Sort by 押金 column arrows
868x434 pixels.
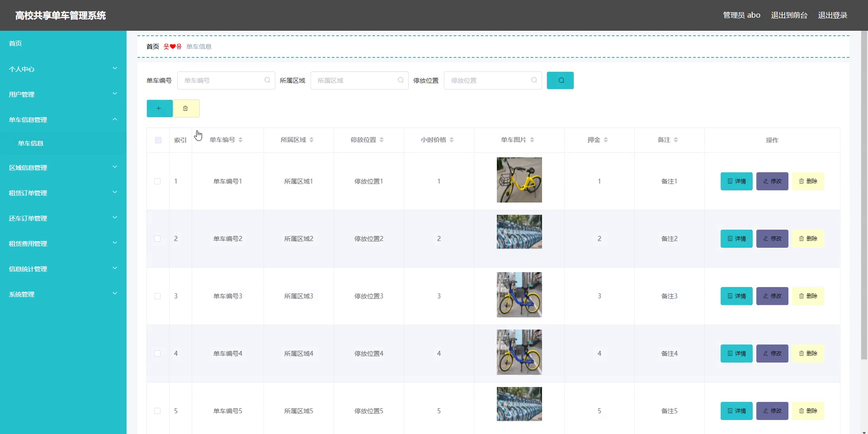point(606,140)
